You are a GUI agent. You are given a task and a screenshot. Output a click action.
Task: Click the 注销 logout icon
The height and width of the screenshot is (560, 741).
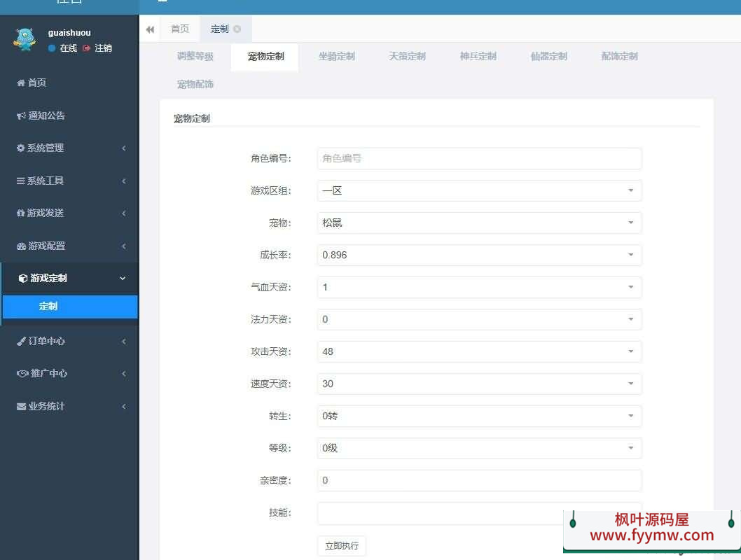pyautogui.click(x=87, y=48)
